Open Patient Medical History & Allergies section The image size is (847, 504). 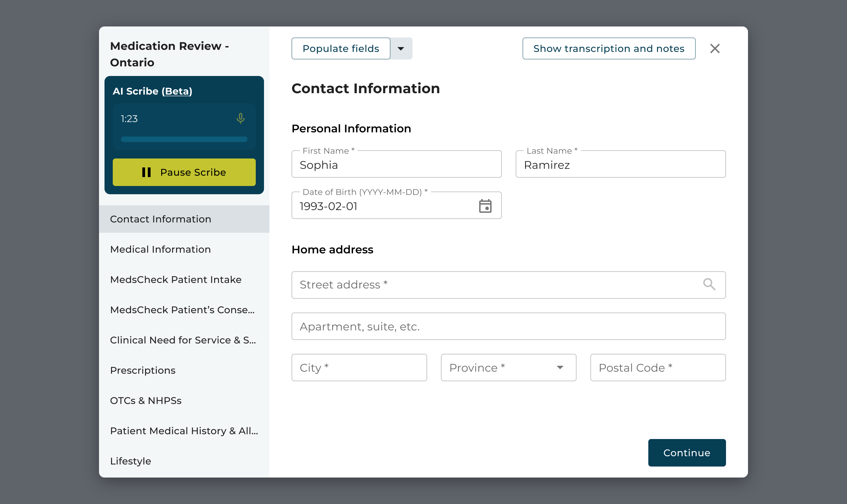(x=184, y=431)
